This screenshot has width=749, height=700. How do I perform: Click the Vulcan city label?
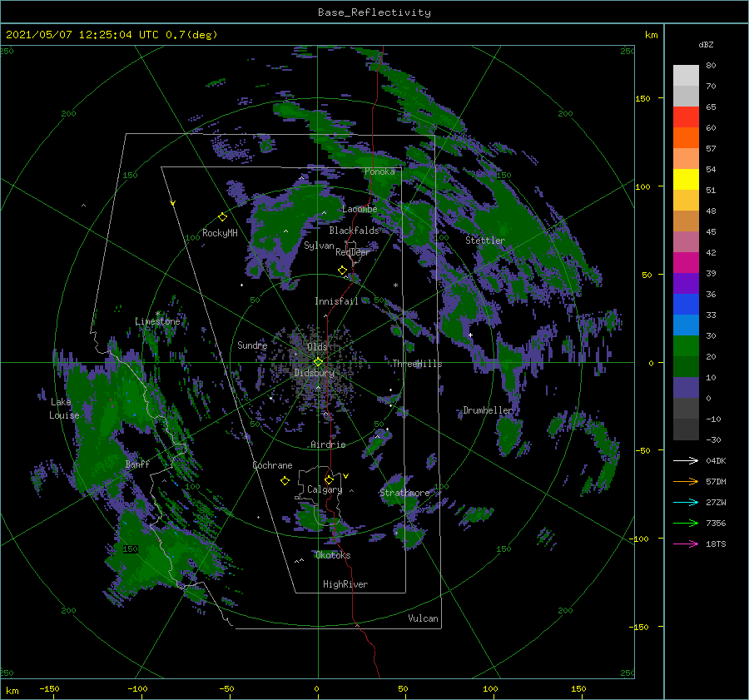[x=424, y=618]
